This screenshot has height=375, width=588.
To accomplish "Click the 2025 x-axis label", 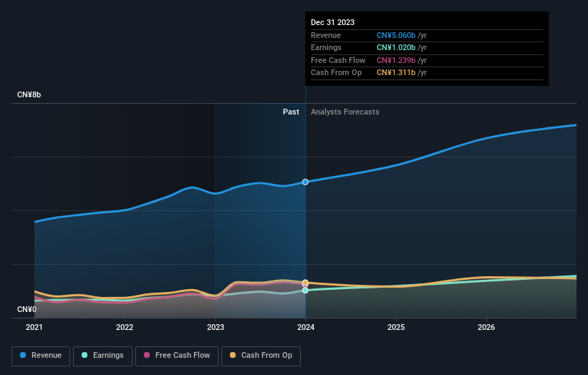I will [x=396, y=328].
